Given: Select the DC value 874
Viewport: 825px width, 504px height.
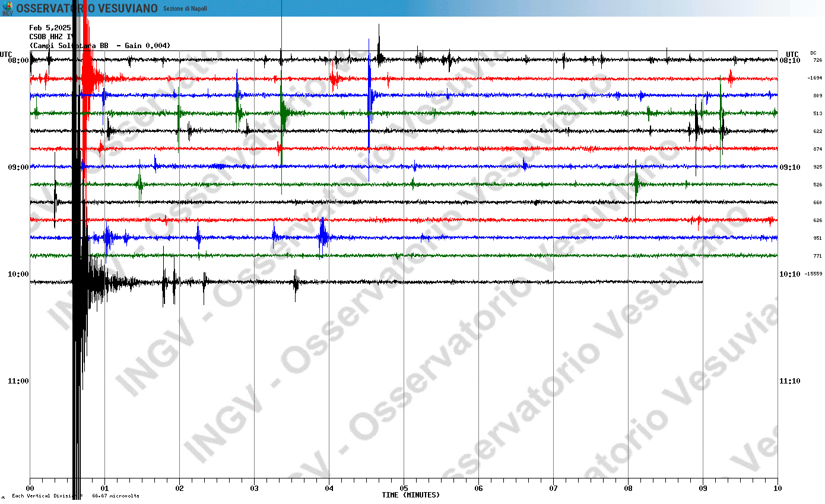Looking at the screenshot, I should (x=817, y=150).
